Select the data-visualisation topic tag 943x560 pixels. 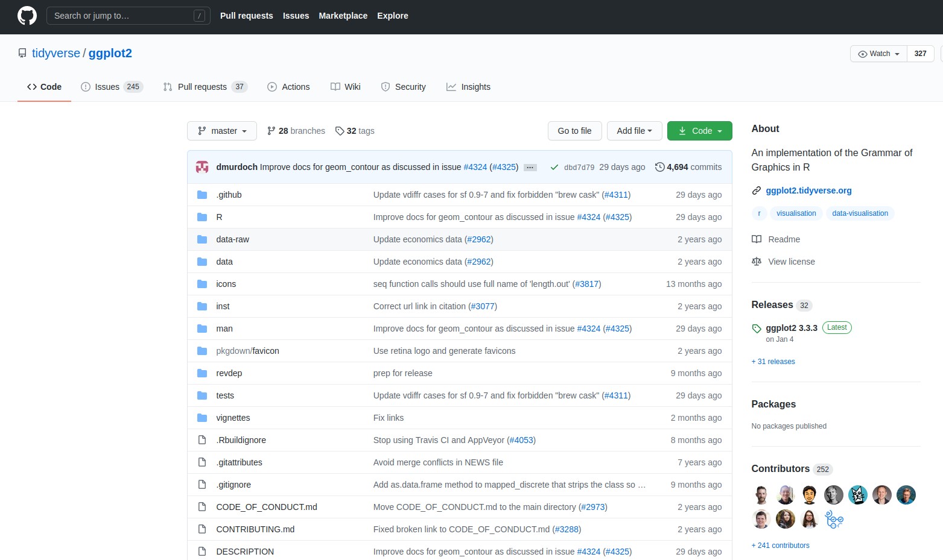tap(860, 213)
